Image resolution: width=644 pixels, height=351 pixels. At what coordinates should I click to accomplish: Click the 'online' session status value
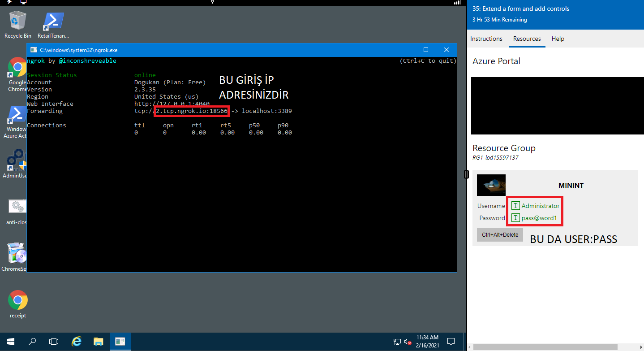pyautogui.click(x=145, y=75)
